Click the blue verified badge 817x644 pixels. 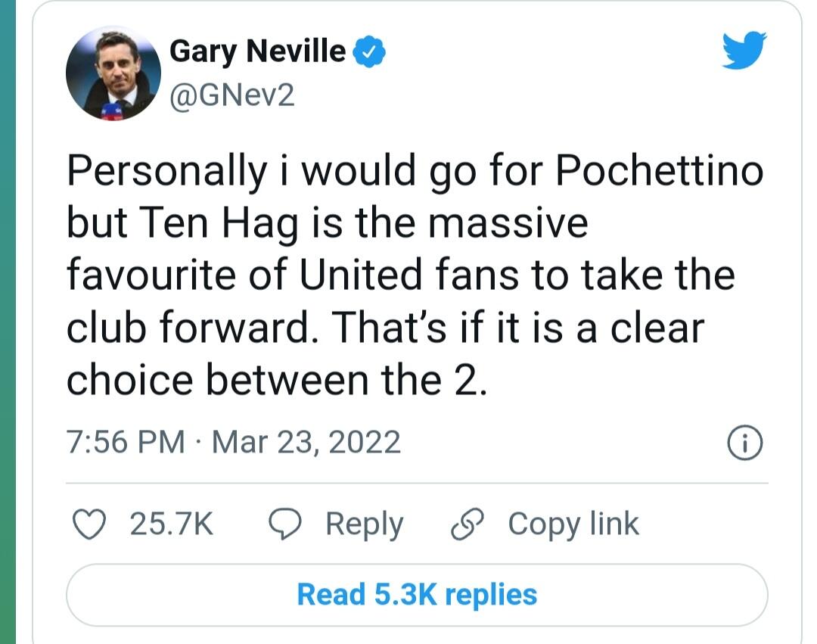371,51
